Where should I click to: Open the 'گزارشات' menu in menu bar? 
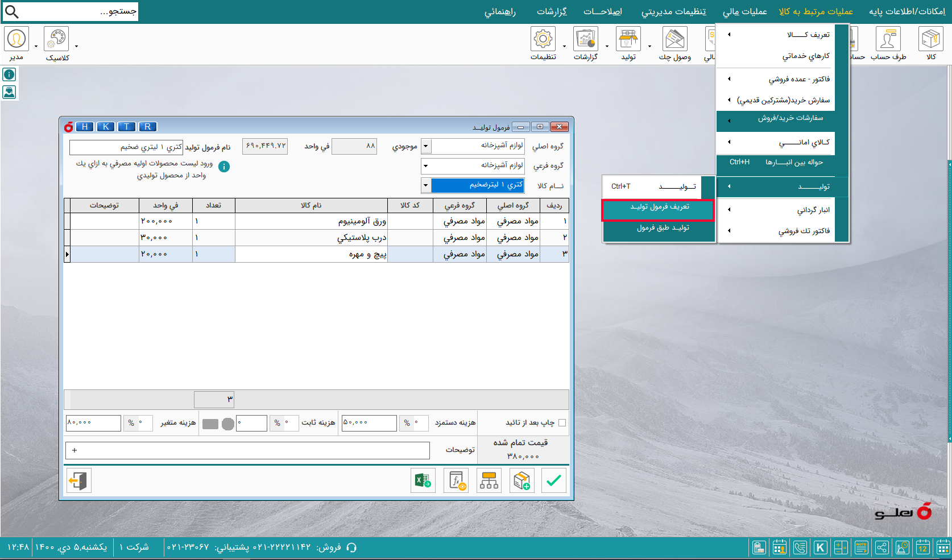click(x=551, y=11)
